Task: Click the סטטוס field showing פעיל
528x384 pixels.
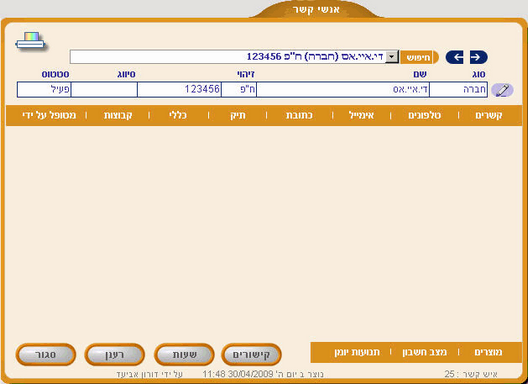Action: point(44,90)
